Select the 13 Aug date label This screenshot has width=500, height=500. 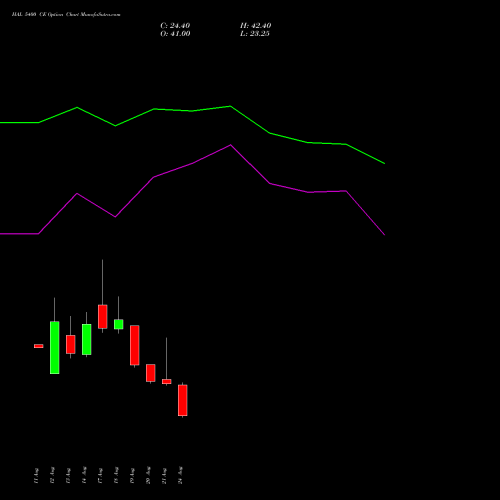[68, 476]
